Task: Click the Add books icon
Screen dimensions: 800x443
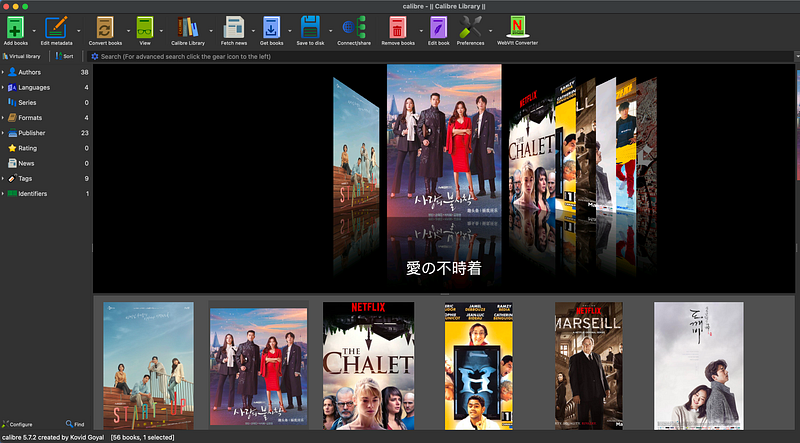Action: click(15, 27)
